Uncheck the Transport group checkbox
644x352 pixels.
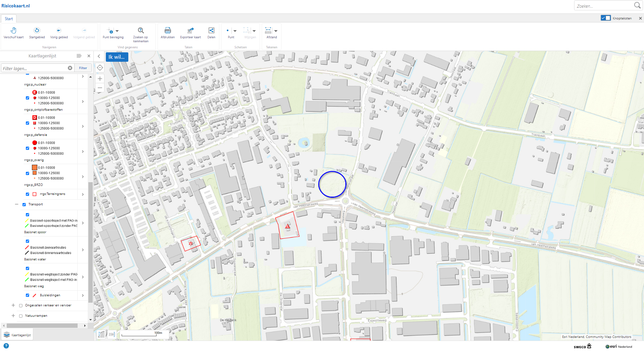(x=24, y=205)
